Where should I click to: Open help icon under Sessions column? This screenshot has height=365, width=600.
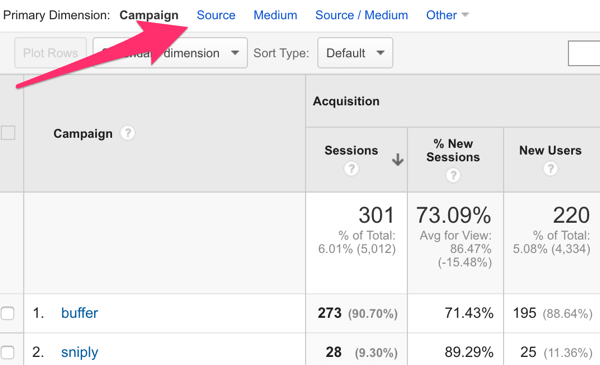click(x=351, y=169)
